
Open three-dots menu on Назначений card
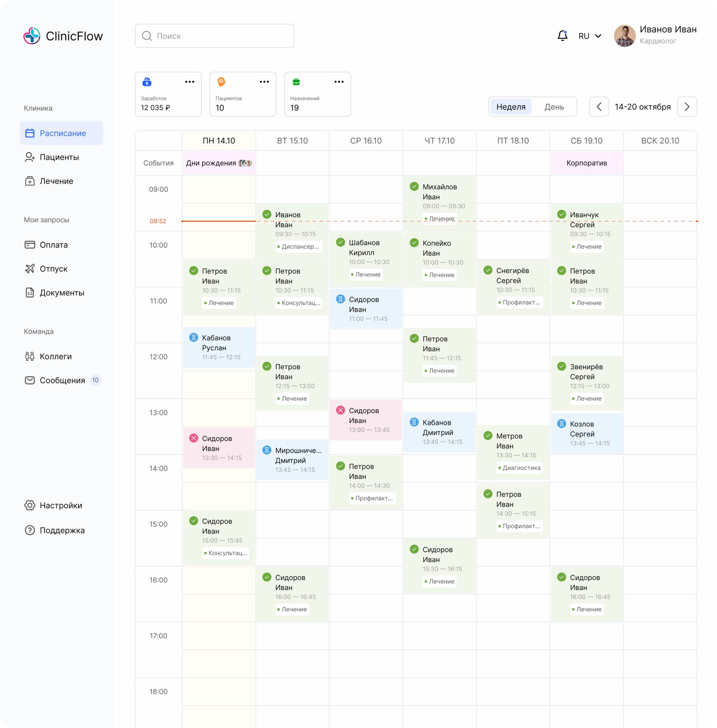[x=339, y=82]
